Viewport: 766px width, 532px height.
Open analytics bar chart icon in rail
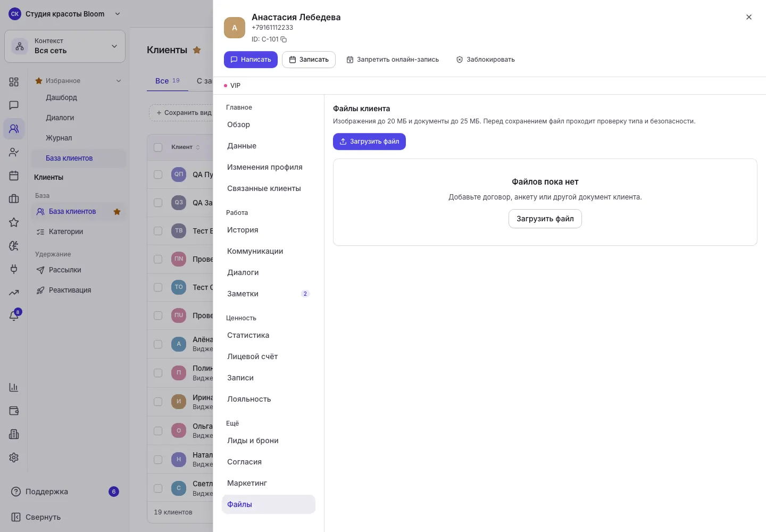click(x=14, y=387)
